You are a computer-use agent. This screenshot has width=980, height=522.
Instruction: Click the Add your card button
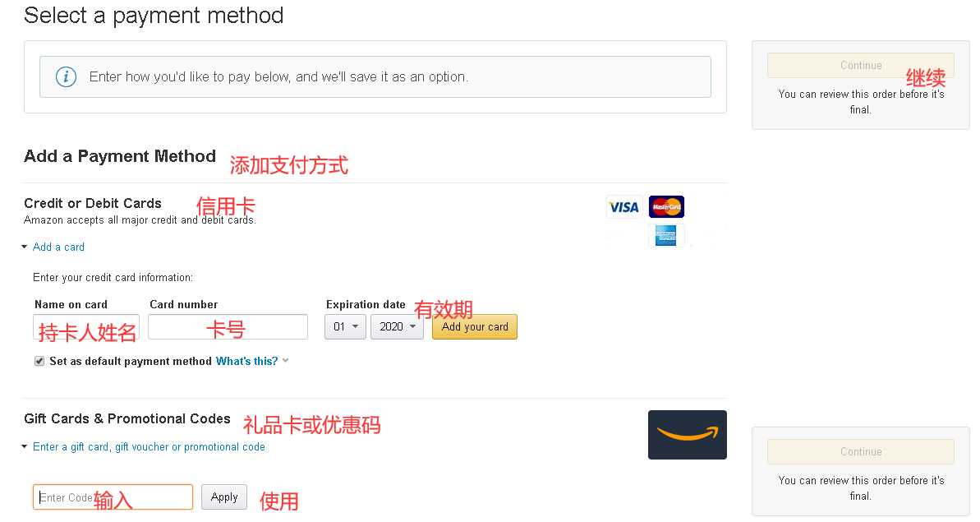click(x=474, y=327)
